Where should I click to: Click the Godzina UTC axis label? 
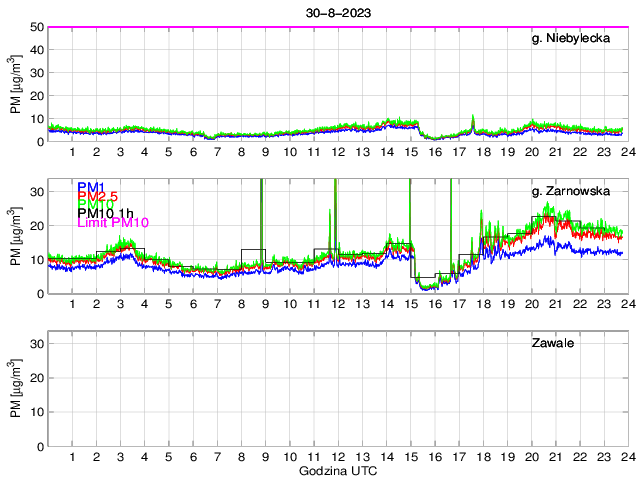(336, 470)
